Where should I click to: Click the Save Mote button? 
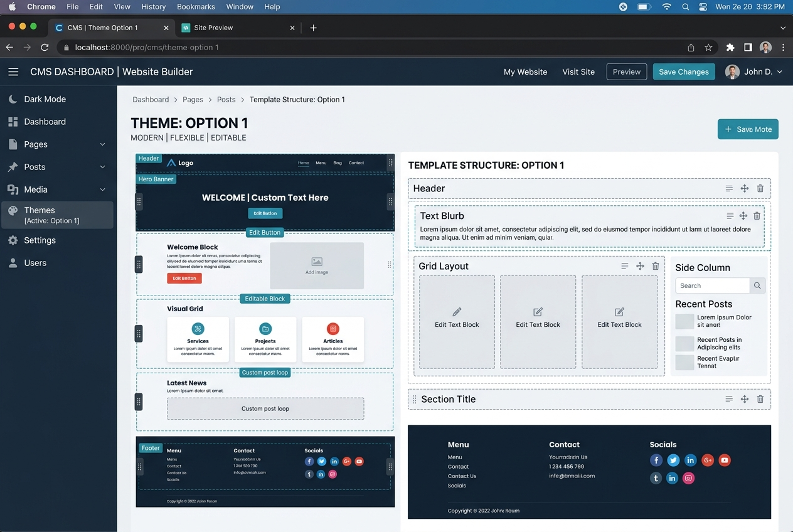coord(748,129)
